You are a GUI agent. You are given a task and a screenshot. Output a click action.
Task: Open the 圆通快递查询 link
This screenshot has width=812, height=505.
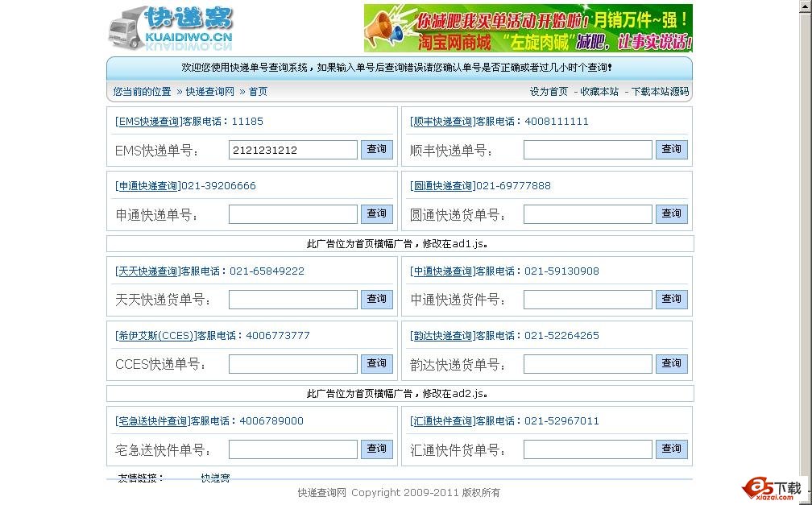tap(443, 185)
